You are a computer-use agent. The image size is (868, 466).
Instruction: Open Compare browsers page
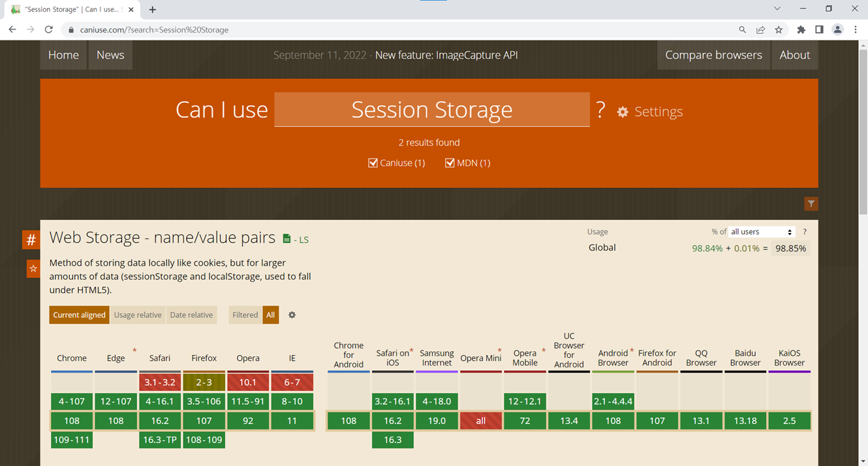(x=713, y=55)
